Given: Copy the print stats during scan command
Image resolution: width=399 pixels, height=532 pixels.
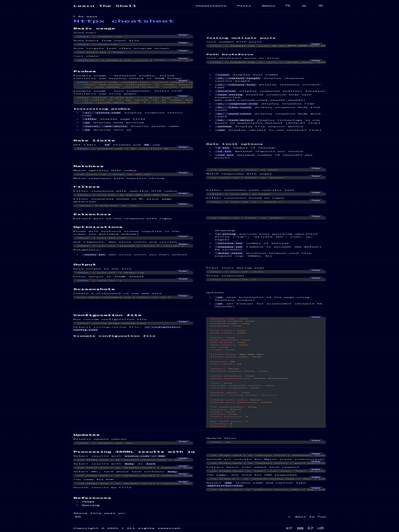Looking at the screenshot, I should coord(315,270).
